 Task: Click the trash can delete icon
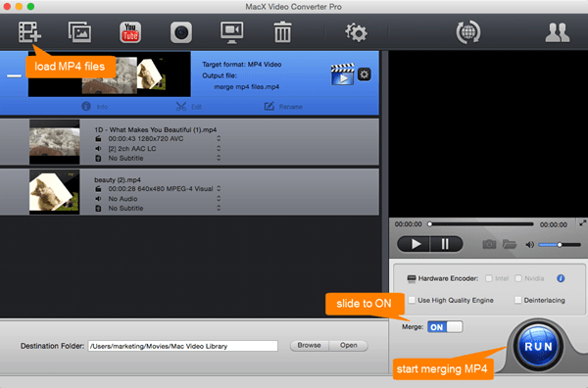[282, 32]
